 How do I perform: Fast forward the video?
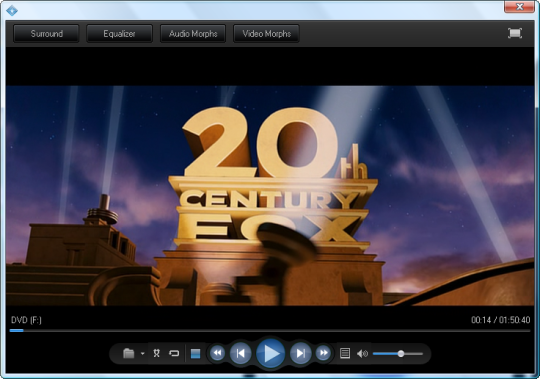(x=323, y=353)
